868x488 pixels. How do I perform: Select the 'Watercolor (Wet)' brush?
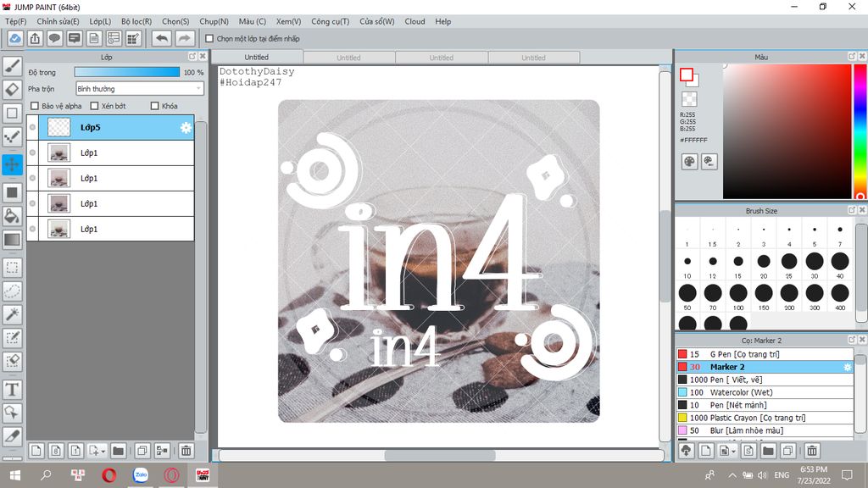(x=765, y=392)
